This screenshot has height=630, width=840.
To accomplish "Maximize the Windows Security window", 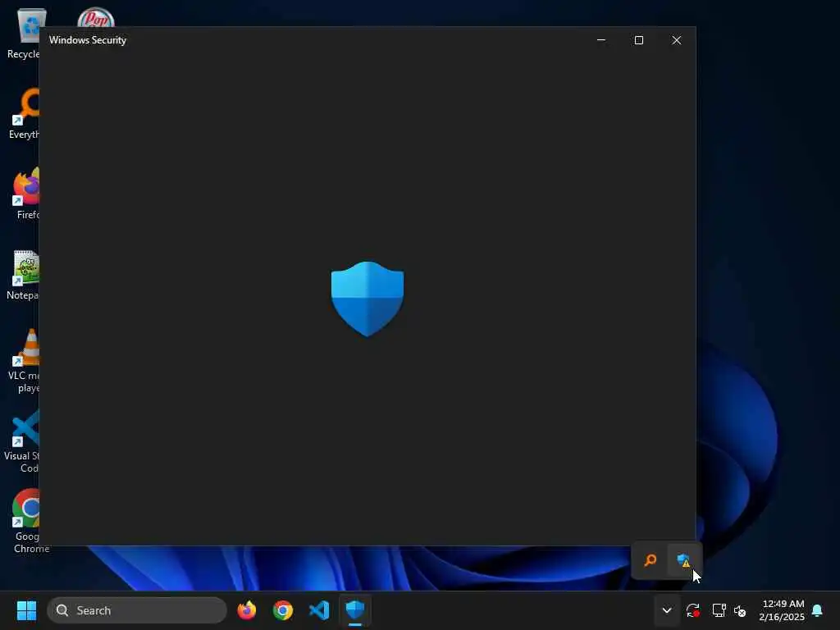I will (x=638, y=40).
